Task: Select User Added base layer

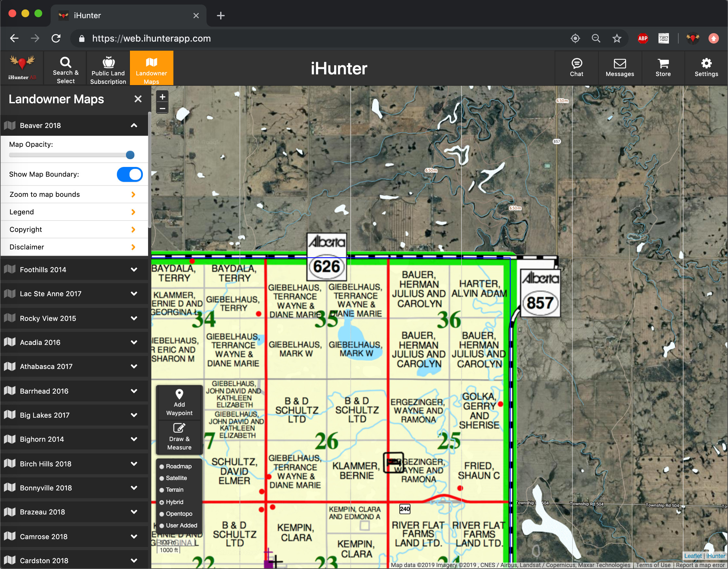Action: 162,525
